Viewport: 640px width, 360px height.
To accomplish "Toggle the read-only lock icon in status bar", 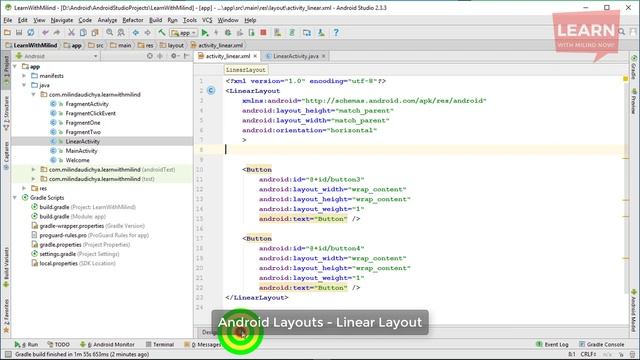I will click(x=621, y=355).
